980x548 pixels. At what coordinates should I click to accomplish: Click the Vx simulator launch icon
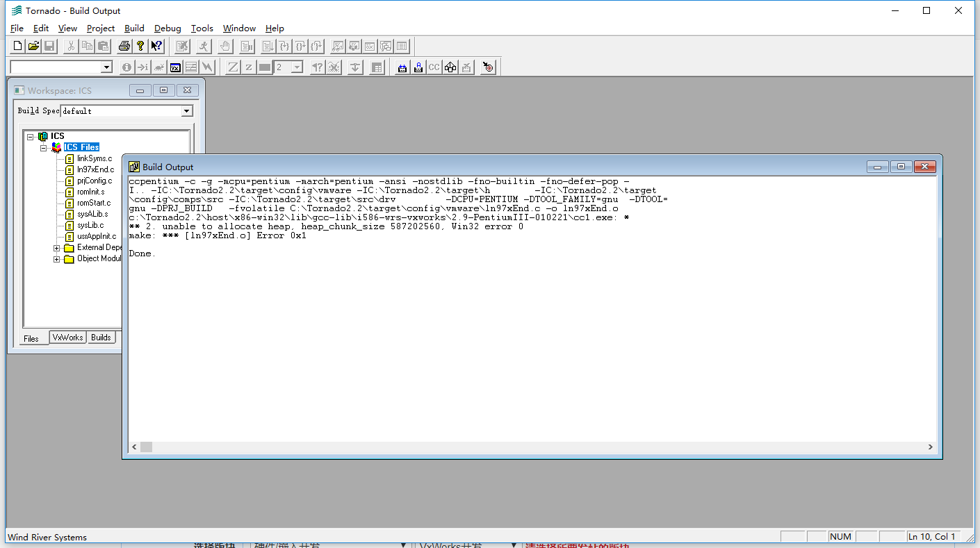[x=175, y=67]
